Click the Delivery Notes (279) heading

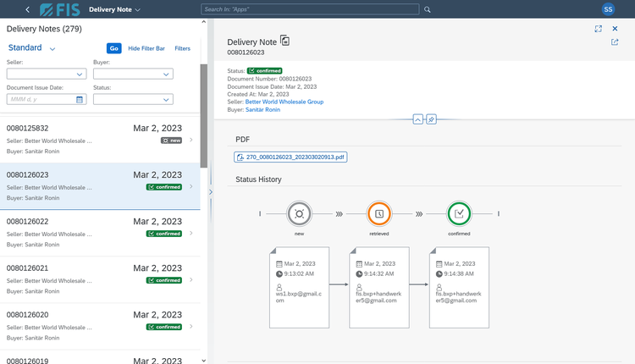tap(44, 29)
